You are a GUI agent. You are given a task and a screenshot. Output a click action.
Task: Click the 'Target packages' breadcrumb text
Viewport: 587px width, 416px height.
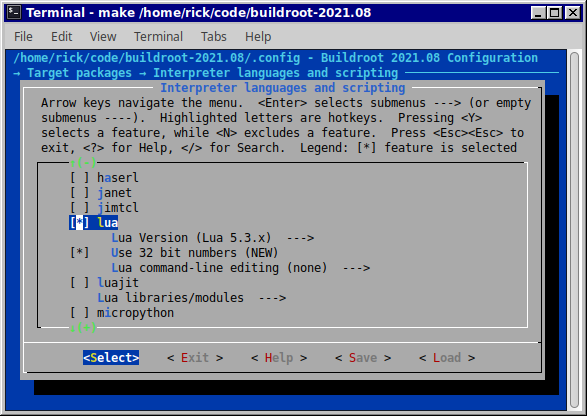click(79, 73)
